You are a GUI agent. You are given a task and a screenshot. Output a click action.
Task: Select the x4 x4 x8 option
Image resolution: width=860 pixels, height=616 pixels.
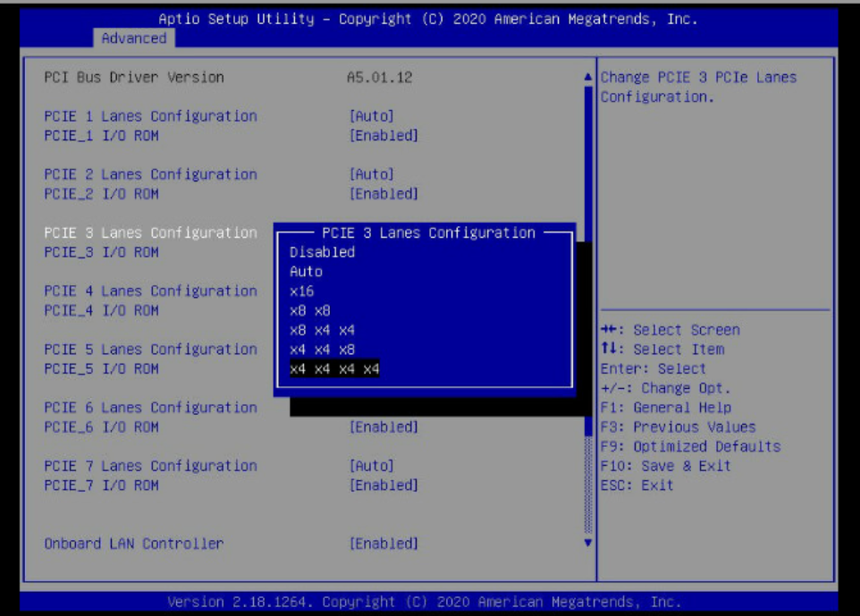(322, 350)
